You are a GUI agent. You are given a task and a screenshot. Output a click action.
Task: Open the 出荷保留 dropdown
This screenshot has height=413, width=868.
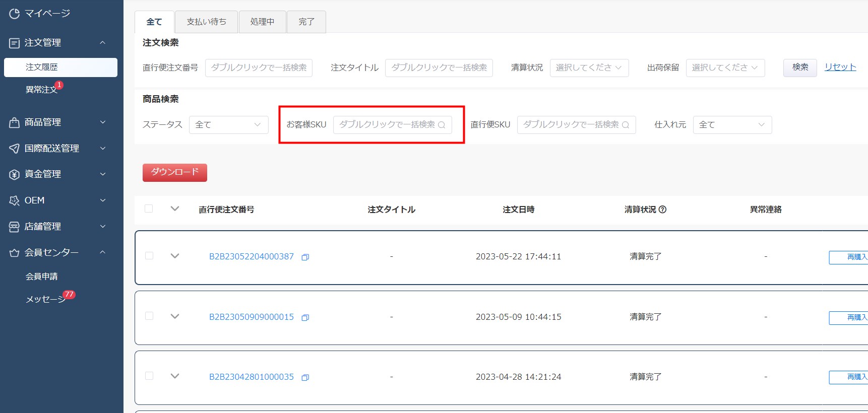coord(725,68)
